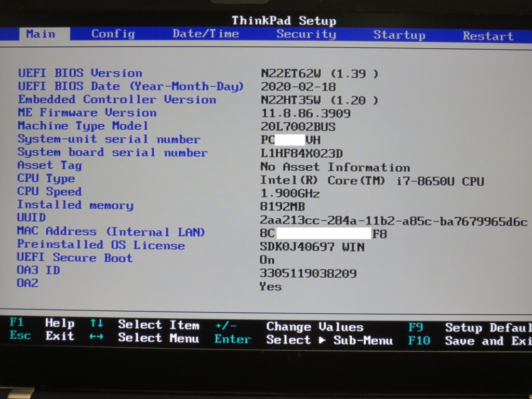The width and height of the screenshot is (532, 399).
Task: Click Machine Type Model label
Action: 83,126
